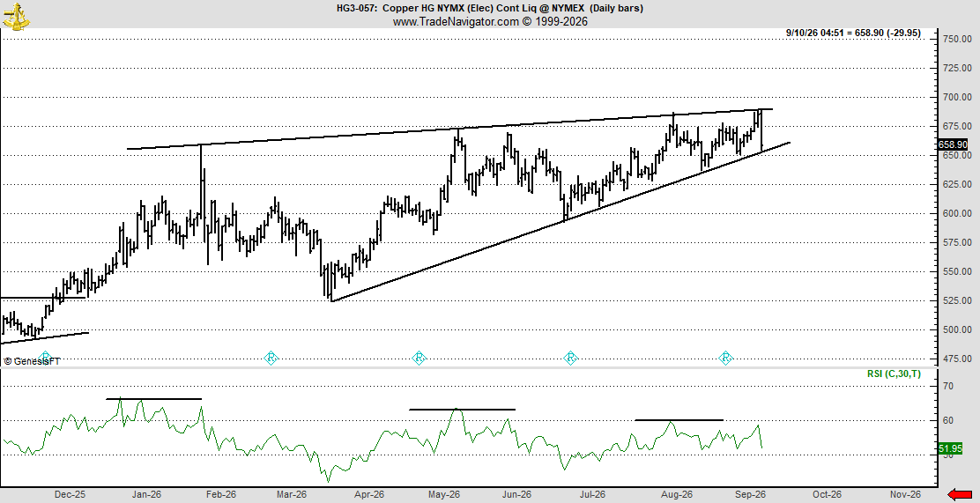980x503 pixels.
Task: Click the RSI 60 axis label
Action: click(948, 420)
